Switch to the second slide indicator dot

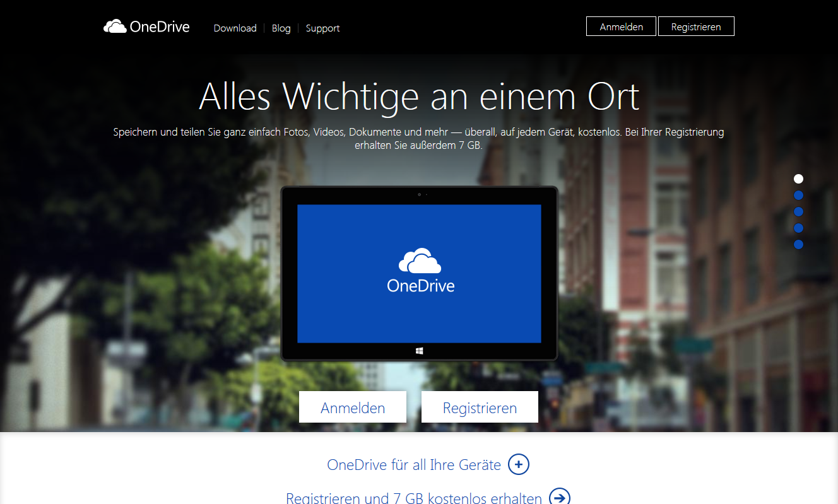pyautogui.click(x=798, y=196)
